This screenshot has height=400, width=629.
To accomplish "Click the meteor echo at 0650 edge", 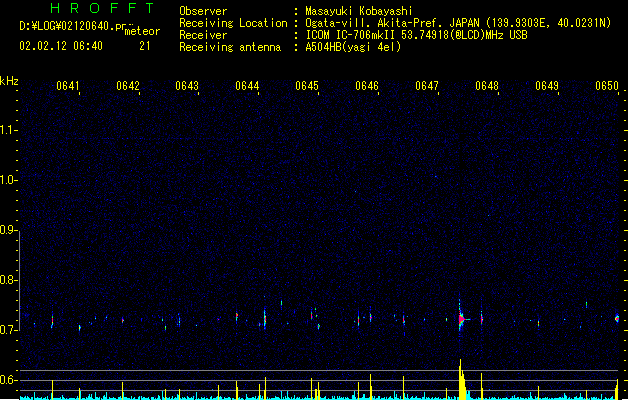I will pos(617,319).
